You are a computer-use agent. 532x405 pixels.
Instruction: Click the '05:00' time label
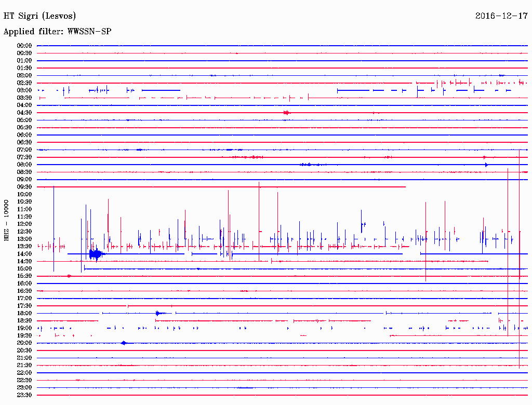point(24,120)
